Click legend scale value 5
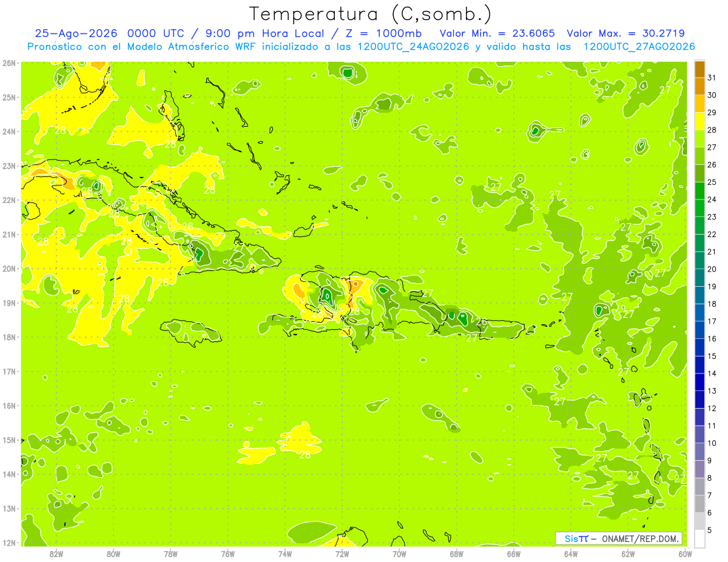The image size is (728, 562). pyautogui.click(x=710, y=530)
